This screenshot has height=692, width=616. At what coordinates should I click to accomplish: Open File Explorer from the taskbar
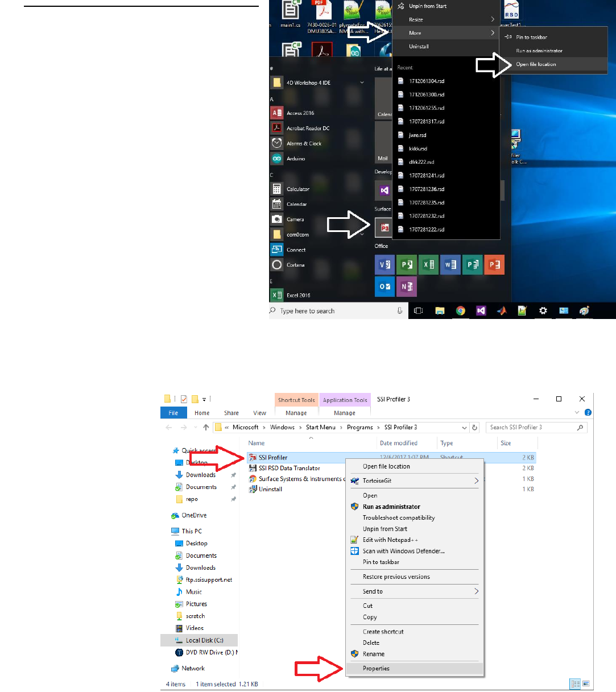point(440,310)
